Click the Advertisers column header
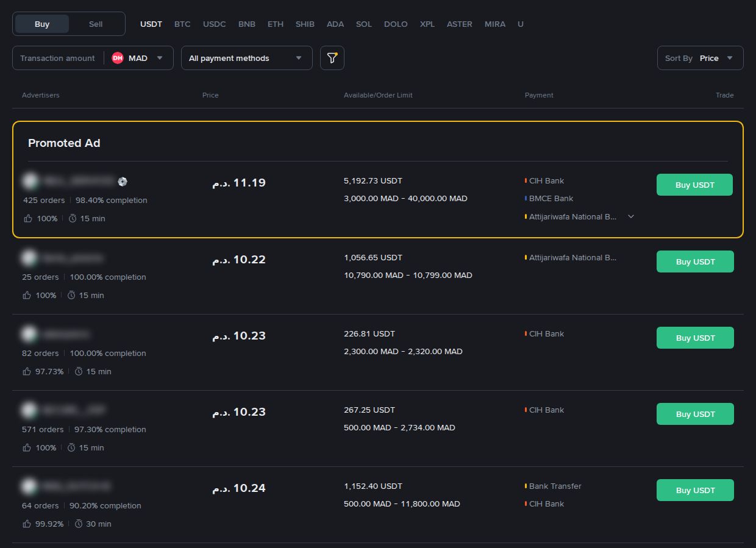Screen dimensions: 756x548 pos(41,95)
